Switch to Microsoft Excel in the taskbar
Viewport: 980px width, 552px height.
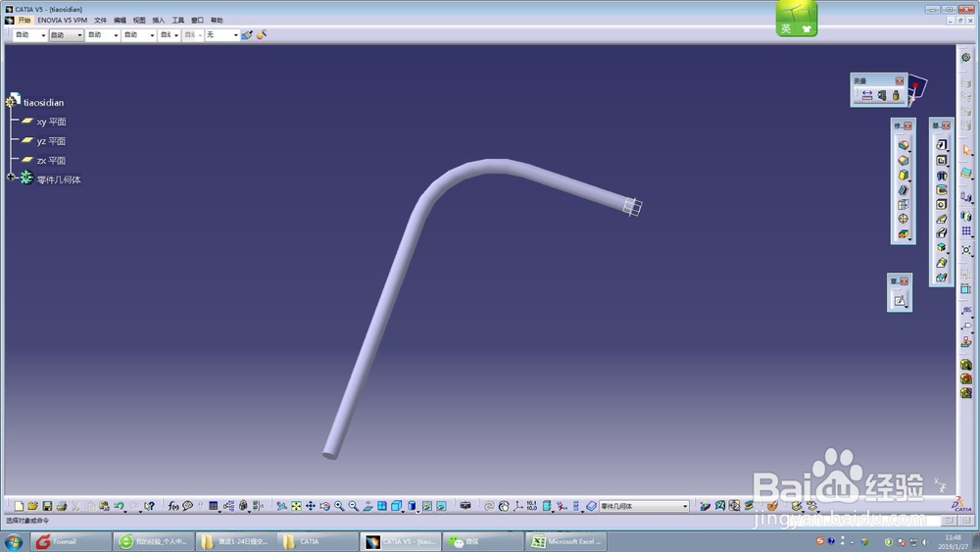(x=565, y=541)
